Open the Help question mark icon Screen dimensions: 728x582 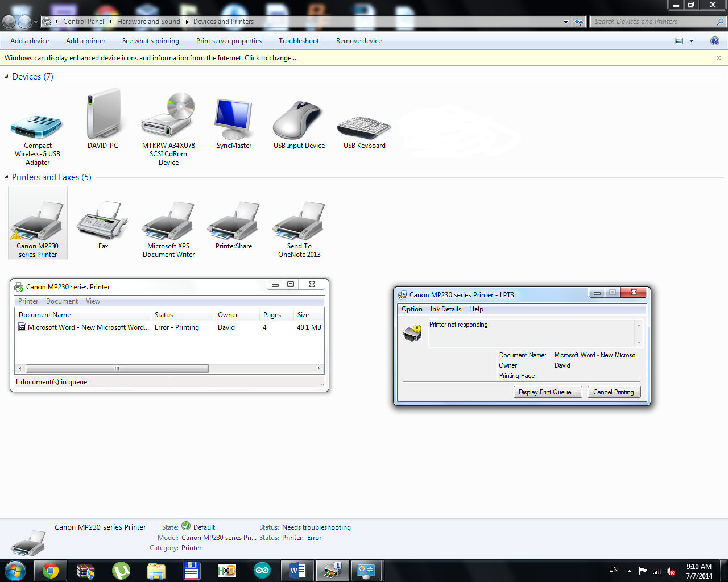[715, 41]
